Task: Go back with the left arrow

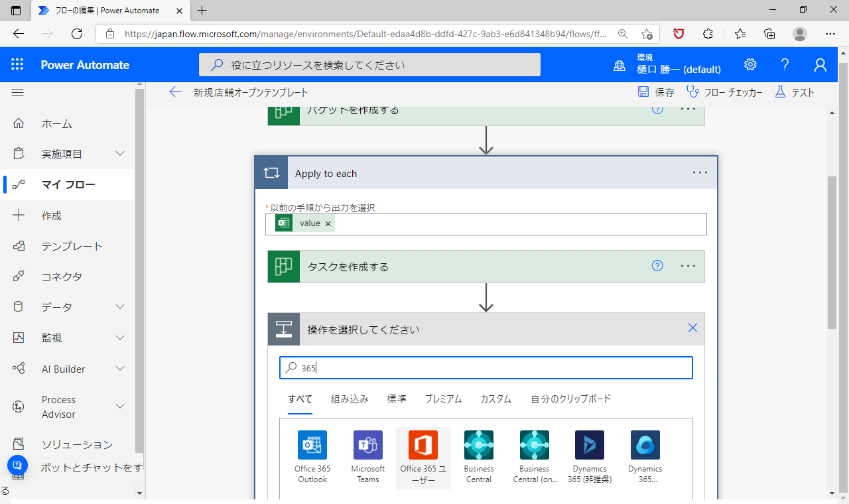Action: (175, 92)
